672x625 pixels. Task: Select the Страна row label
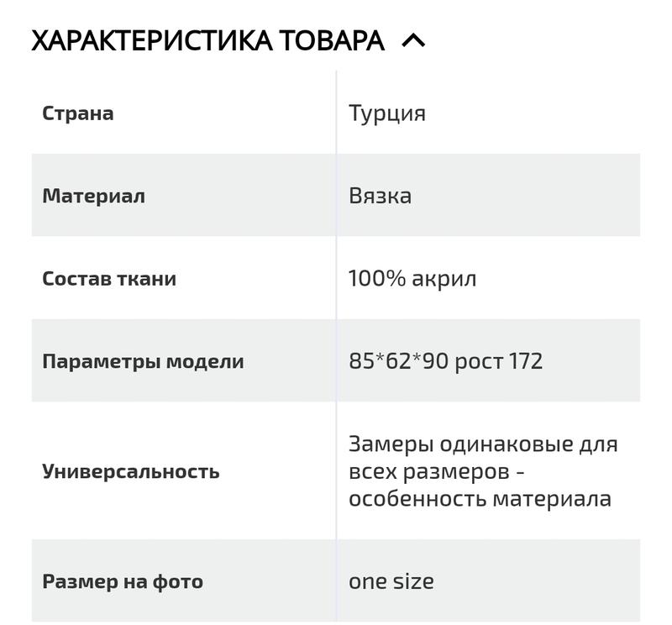click(x=77, y=113)
